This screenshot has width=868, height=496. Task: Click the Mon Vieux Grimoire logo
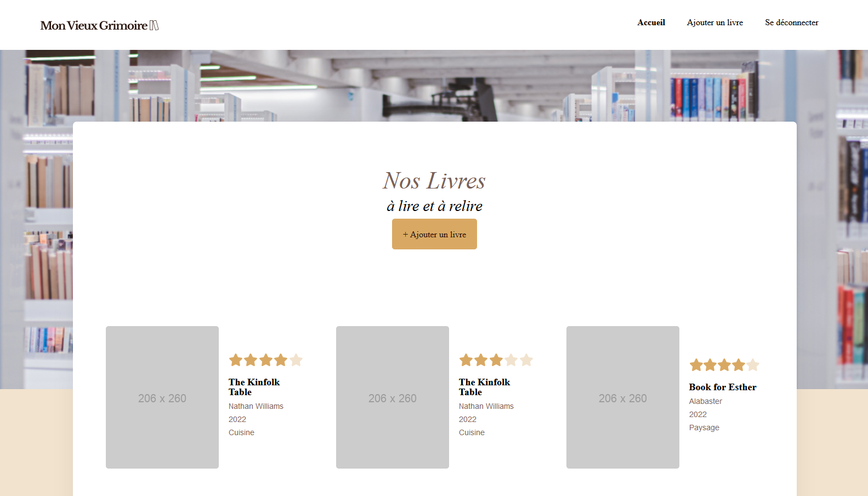coord(99,25)
